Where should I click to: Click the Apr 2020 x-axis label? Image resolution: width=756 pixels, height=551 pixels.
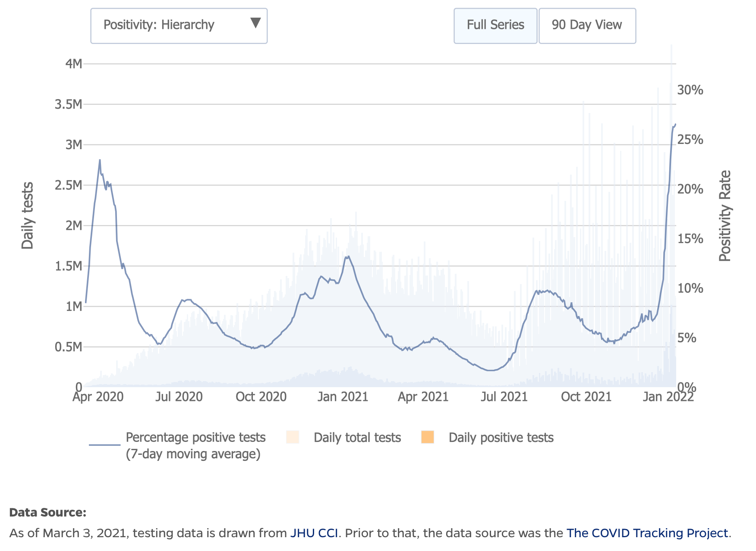[98, 397]
